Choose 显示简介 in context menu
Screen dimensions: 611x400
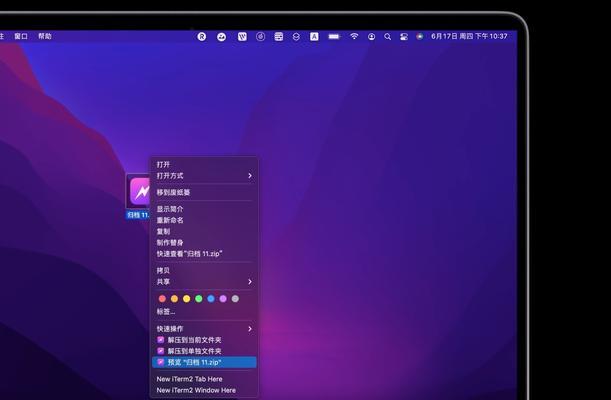[x=204, y=209]
